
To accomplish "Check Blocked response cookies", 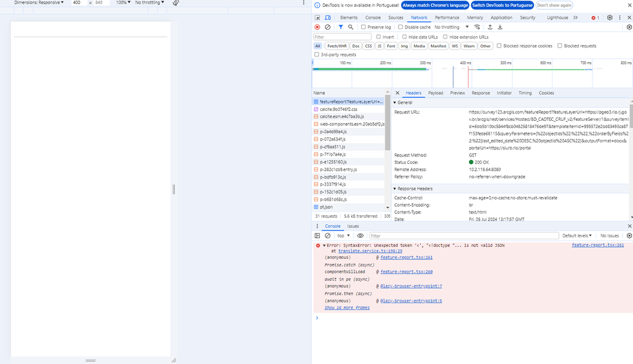I will tap(499, 46).
